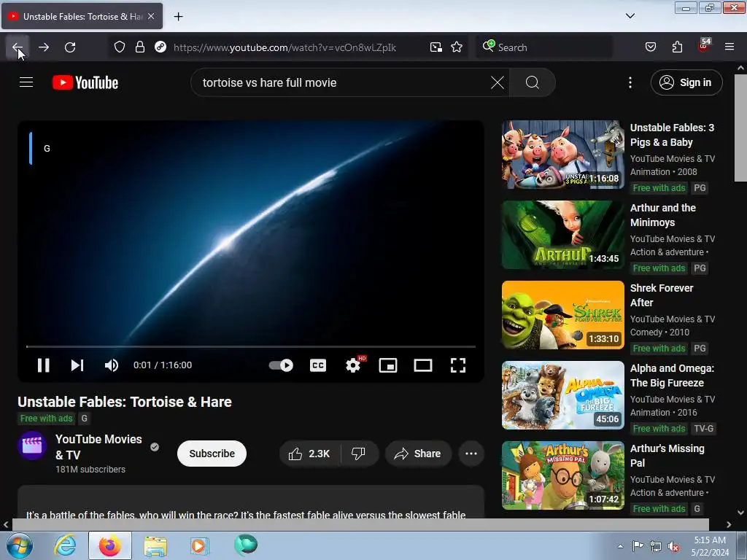747x560 pixels.
Task: Switch to theater mode
Action: pos(423,365)
